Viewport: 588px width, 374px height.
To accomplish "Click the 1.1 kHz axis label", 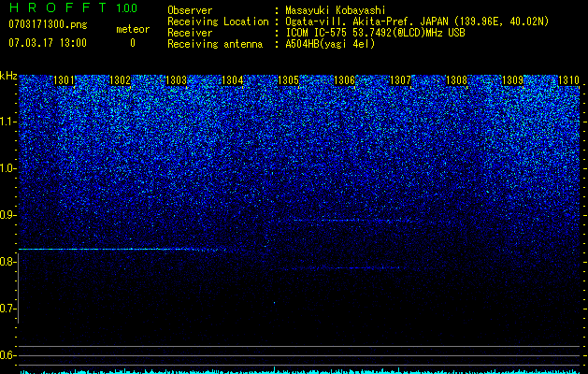I will coord(8,122).
